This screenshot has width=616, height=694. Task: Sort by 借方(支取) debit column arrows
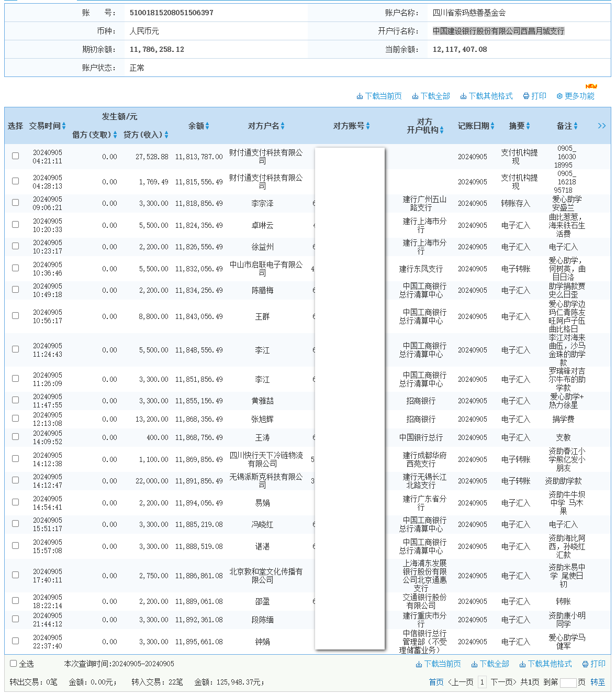[x=115, y=135]
